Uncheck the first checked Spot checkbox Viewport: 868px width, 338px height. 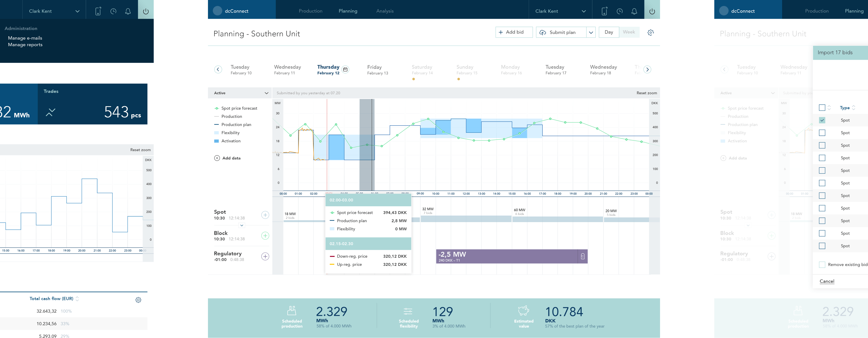822,120
